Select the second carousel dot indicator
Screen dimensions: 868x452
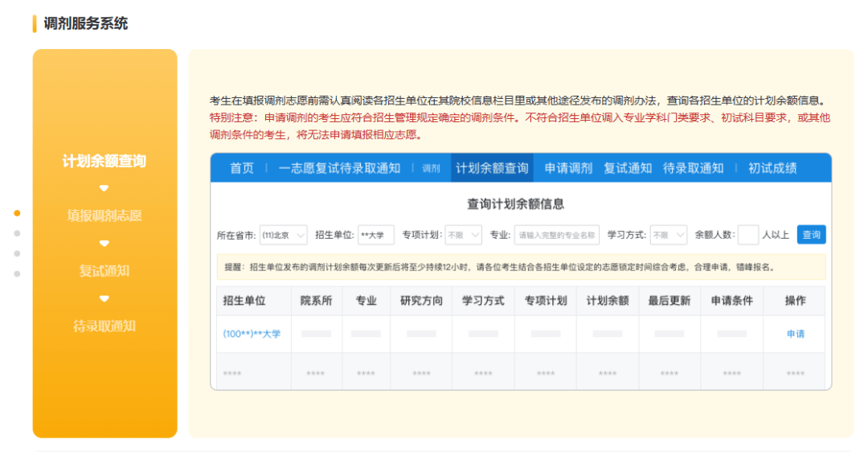tap(17, 233)
